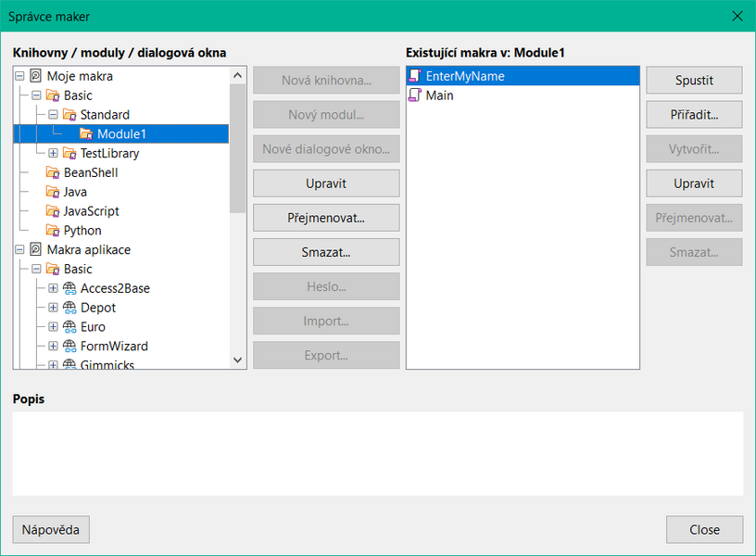
Task: Open the Nápověda help button
Action: tap(51, 530)
